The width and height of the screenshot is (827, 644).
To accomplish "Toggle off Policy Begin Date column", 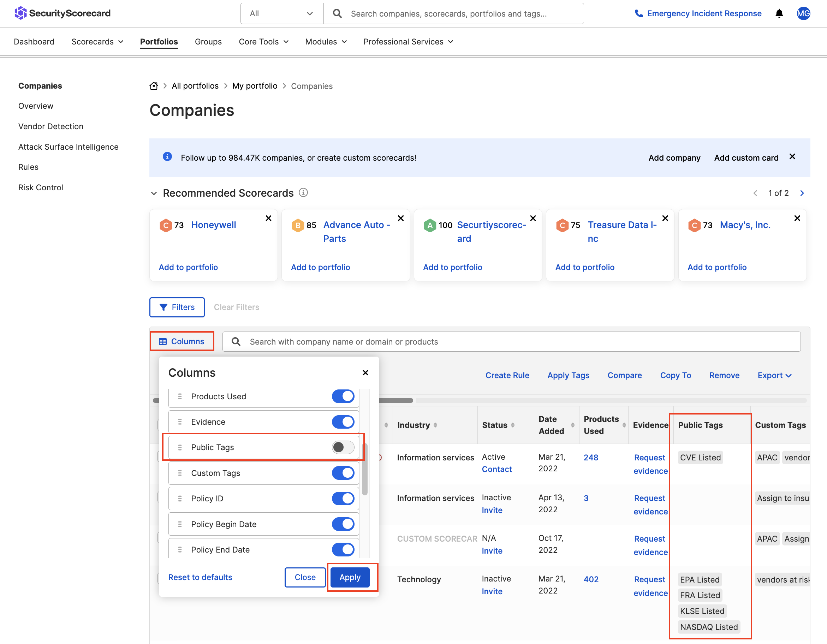I will (x=343, y=524).
